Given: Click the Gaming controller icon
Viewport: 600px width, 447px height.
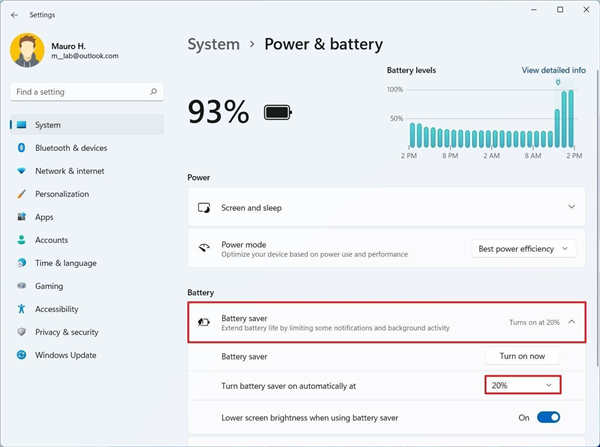Looking at the screenshot, I should (21, 286).
